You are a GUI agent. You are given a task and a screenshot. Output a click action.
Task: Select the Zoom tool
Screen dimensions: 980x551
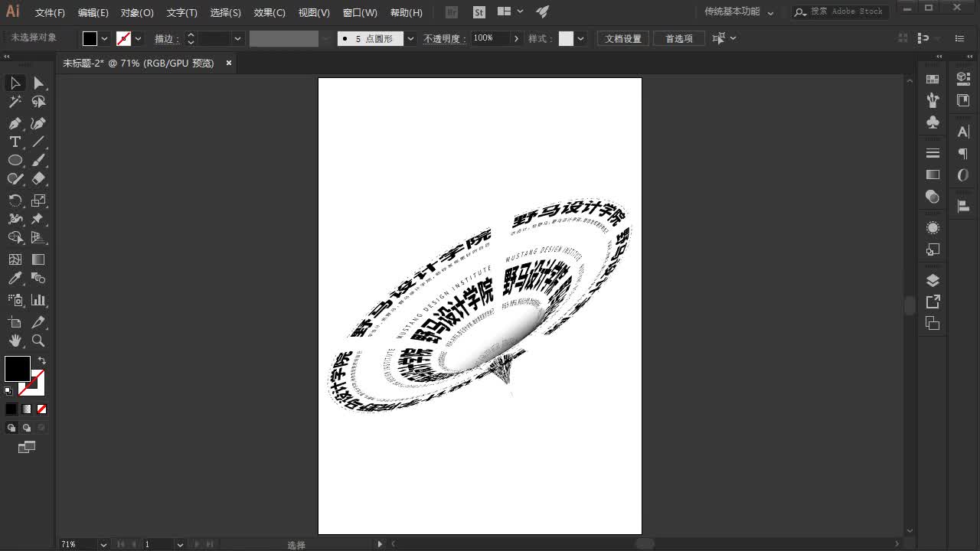click(x=38, y=341)
